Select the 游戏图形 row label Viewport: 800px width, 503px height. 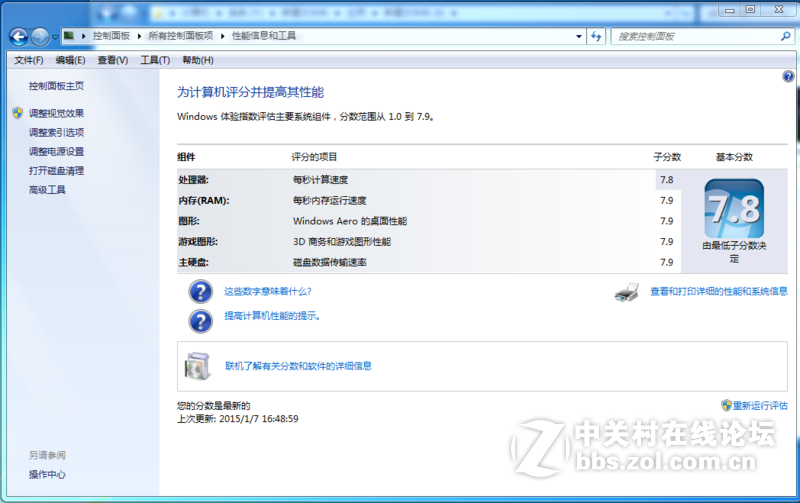click(198, 242)
